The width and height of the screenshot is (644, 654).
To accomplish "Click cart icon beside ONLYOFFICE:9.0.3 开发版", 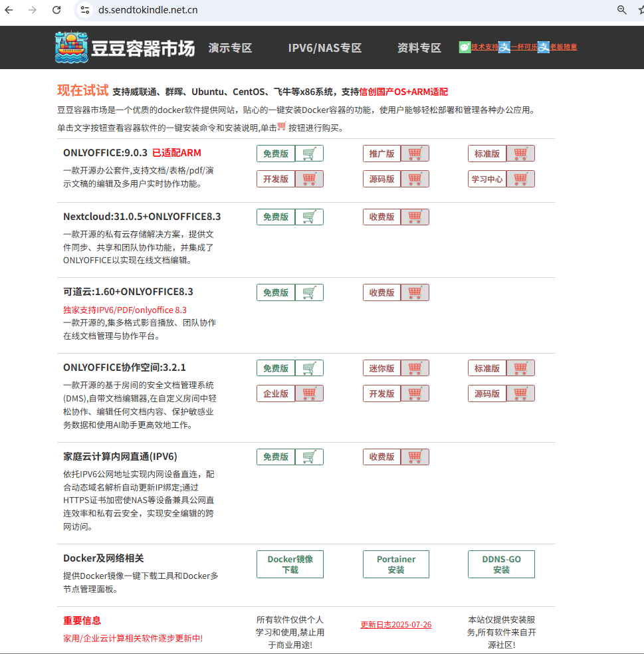I will tap(309, 179).
